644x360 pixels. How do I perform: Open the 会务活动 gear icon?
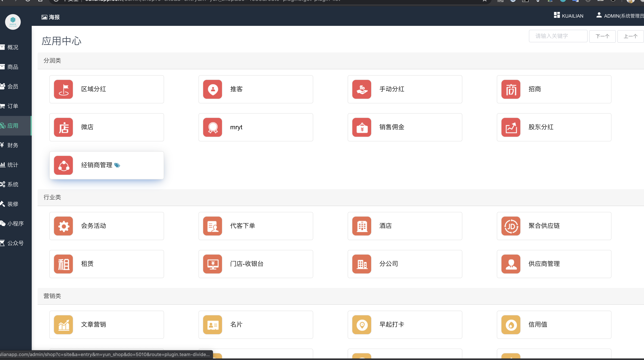(63, 226)
